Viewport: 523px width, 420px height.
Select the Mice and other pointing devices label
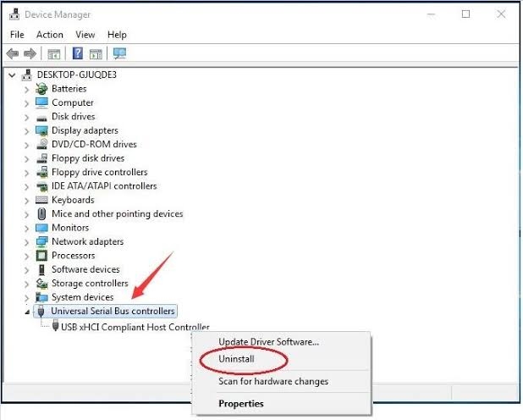tap(118, 214)
